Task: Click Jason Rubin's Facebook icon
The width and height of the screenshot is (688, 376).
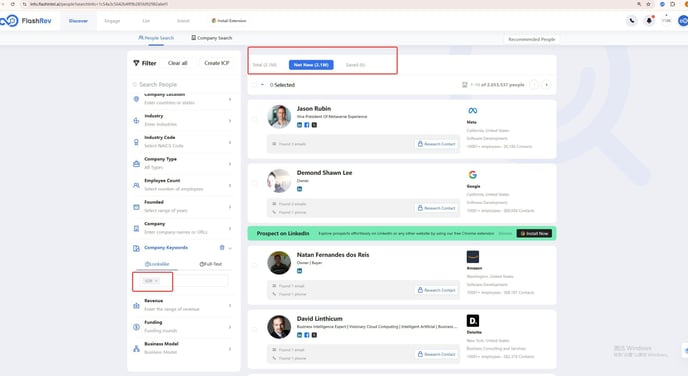Action: click(x=307, y=125)
